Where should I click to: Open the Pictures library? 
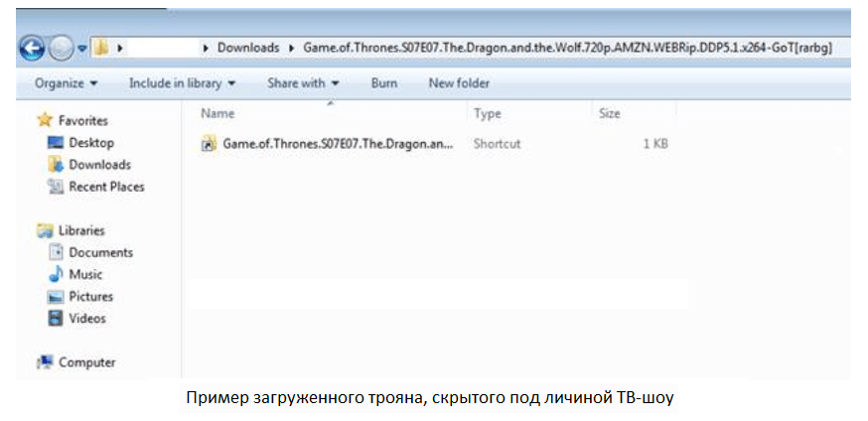[x=90, y=297]
